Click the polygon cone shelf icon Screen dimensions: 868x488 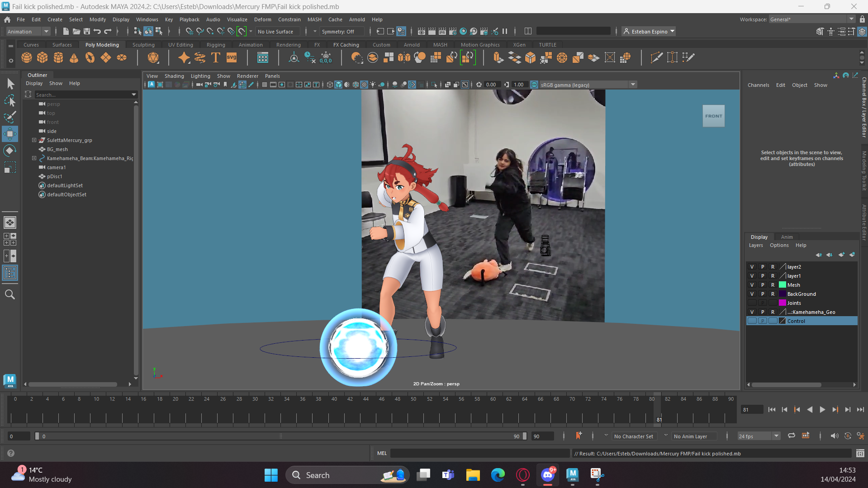pyautogui.click(x=74, y=57)
